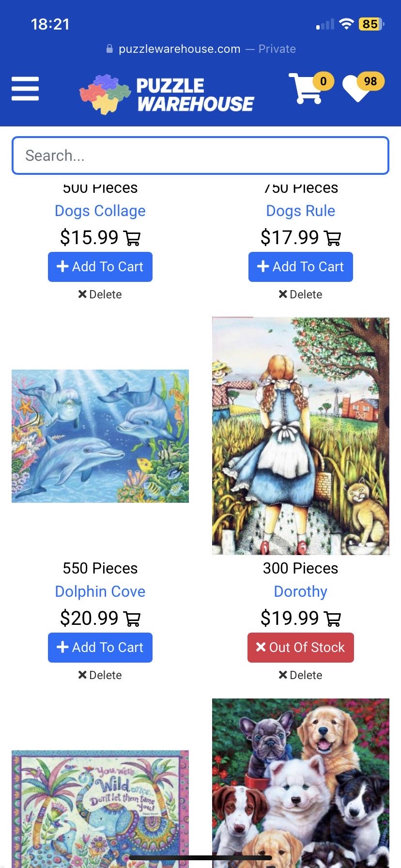Open wishlist heart icon showing 98
The width and height of the screenshot is (401, 868).
tap(357, 88)
